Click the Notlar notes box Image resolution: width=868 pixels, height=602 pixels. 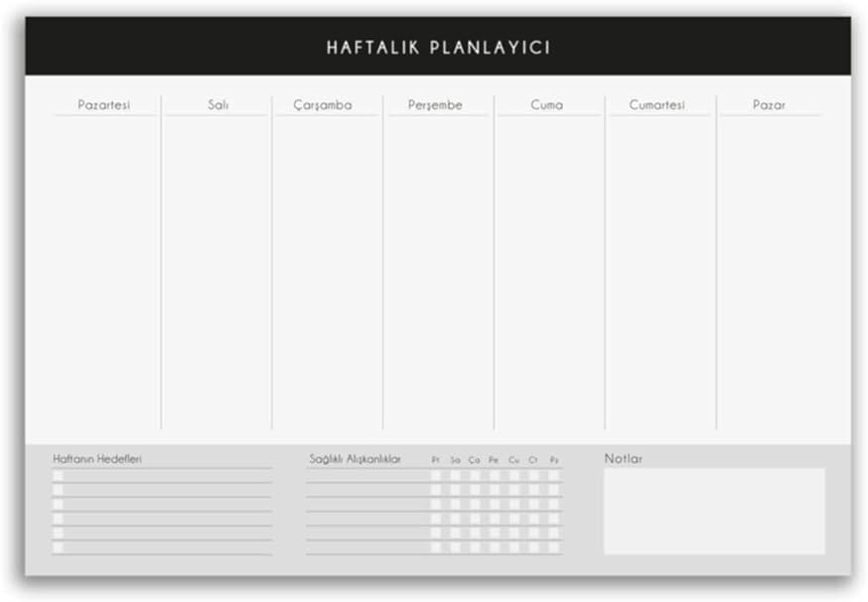714,511
